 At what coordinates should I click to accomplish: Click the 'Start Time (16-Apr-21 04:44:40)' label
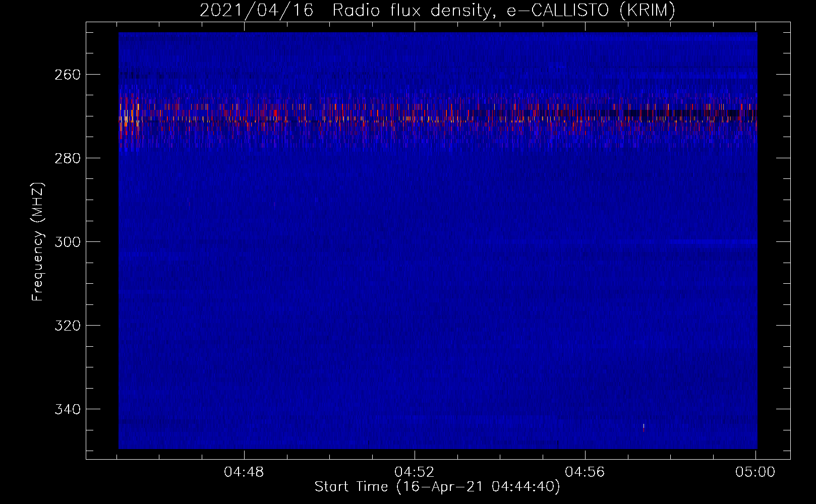pos(437,487)
